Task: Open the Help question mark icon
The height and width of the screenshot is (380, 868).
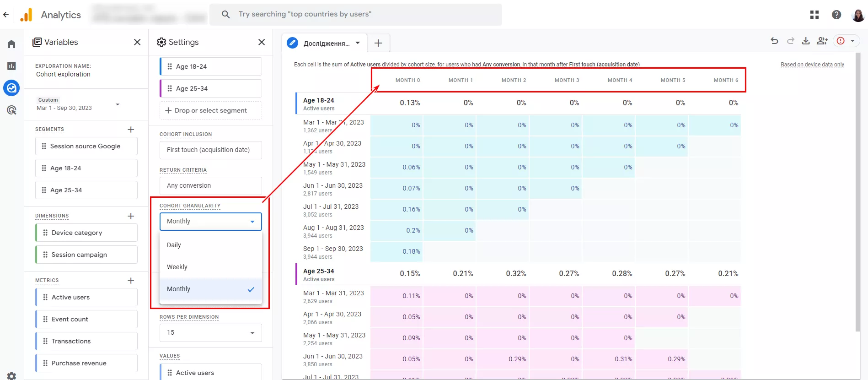Action: [x=836, y=15]
